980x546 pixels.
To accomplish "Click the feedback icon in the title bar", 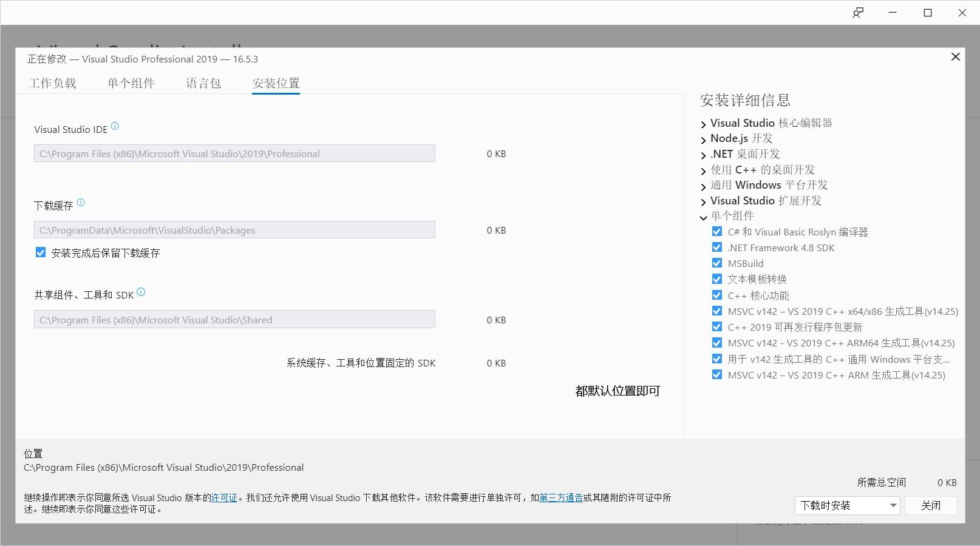I will click(x=858, y=13).
